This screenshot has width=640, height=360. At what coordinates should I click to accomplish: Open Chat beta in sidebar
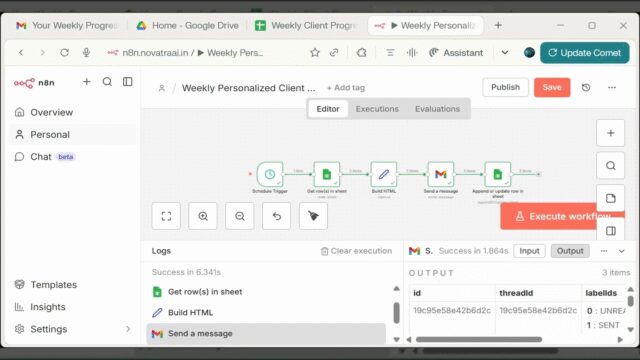tap(73, 157)
